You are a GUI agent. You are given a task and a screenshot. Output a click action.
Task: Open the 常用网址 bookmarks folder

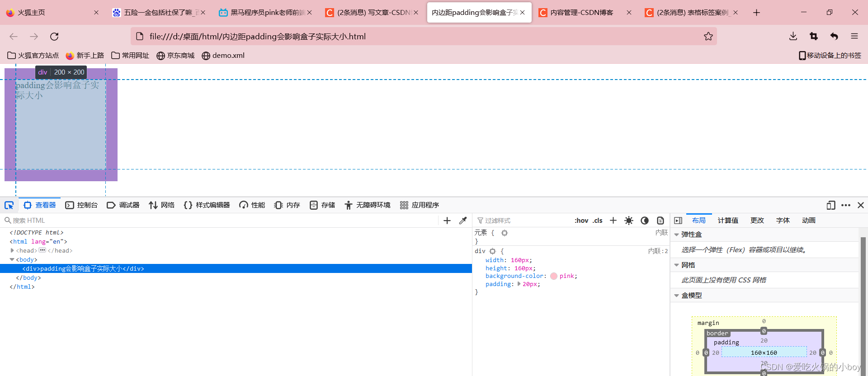point(130,56)
